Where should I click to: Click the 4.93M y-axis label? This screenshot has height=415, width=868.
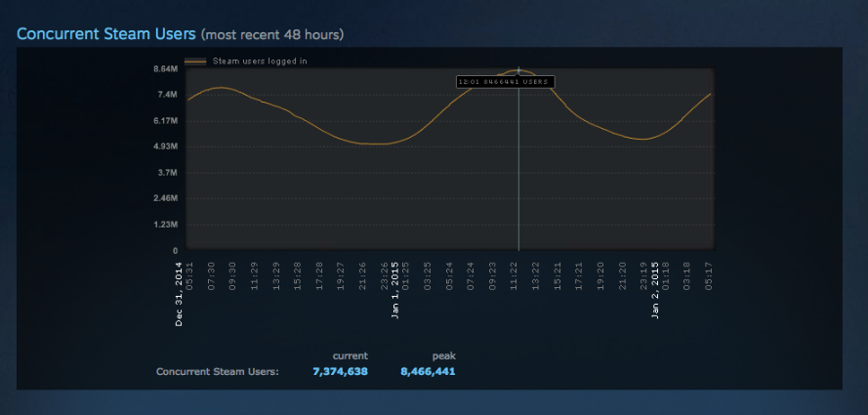pyautogui.click(x=166, y=146)
